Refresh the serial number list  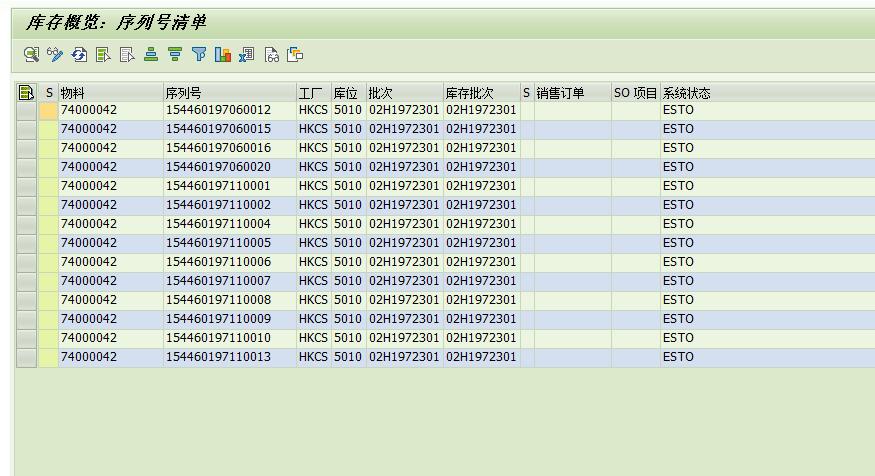point(79,55)
